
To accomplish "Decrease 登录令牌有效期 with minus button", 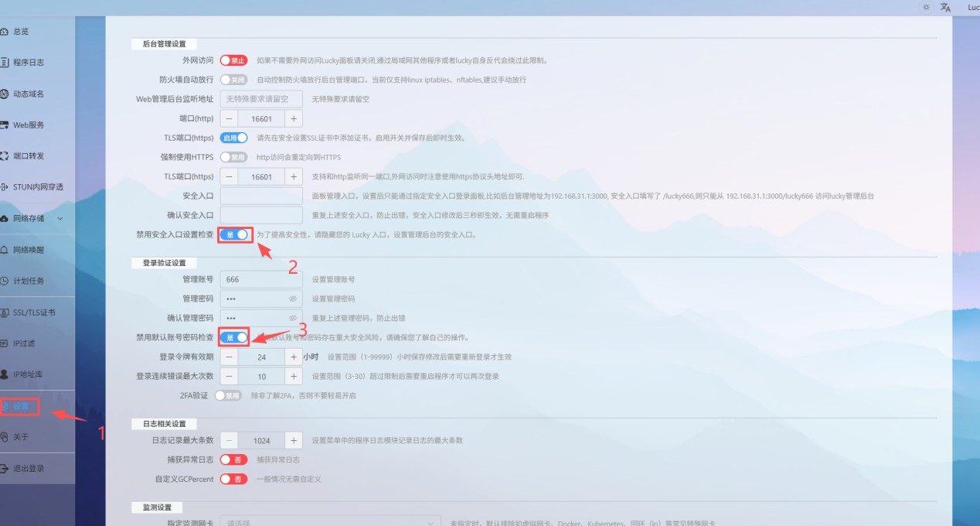I will tap(230, 357).
